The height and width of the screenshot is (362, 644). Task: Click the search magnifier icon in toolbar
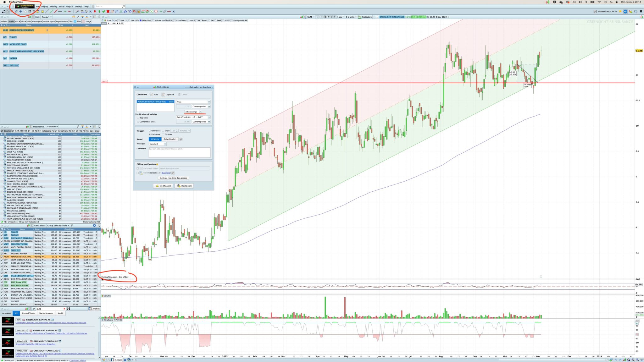pos(123,6)
